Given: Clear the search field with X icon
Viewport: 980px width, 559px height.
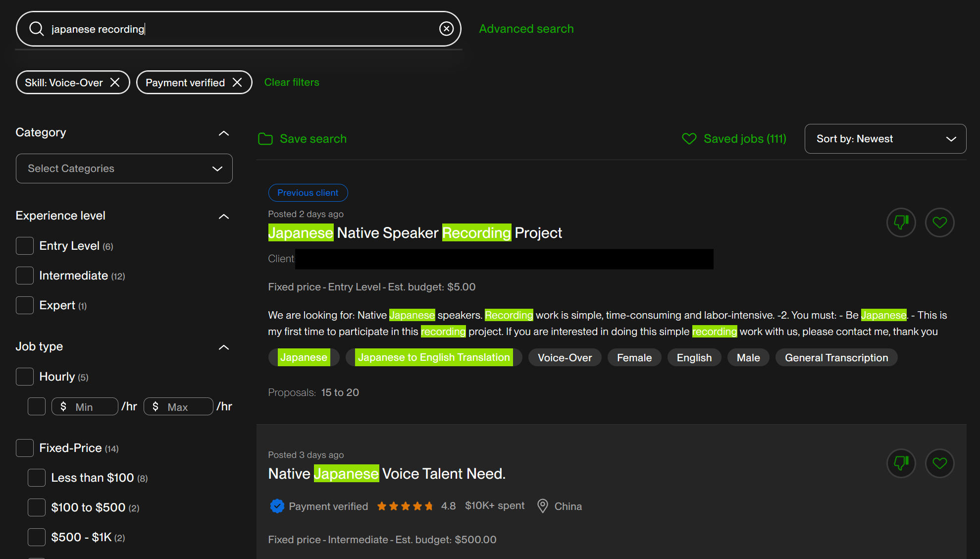Looking at the screenshot, I should (446, 29).
